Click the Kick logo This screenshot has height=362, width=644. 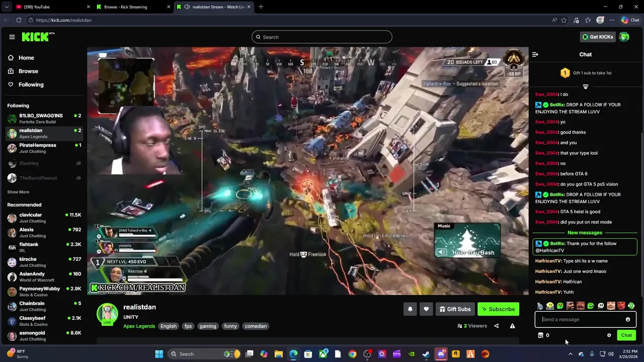38,37
